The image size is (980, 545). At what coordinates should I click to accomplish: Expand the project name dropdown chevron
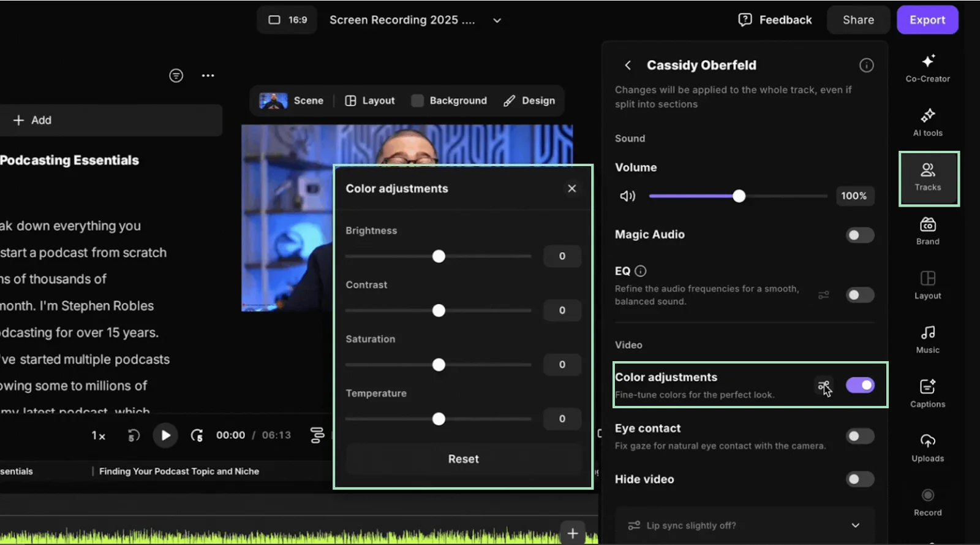pyautogui.click(x=497, y=20)
